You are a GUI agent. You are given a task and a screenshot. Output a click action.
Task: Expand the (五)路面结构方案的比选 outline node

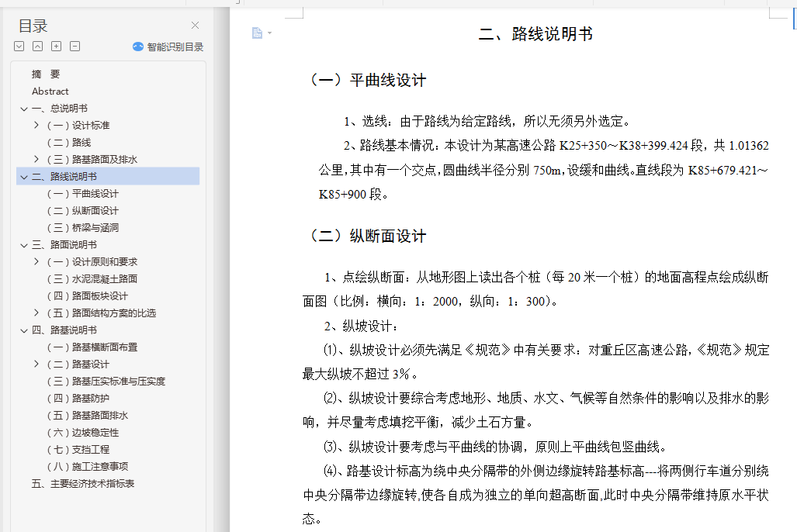[36, 313]
